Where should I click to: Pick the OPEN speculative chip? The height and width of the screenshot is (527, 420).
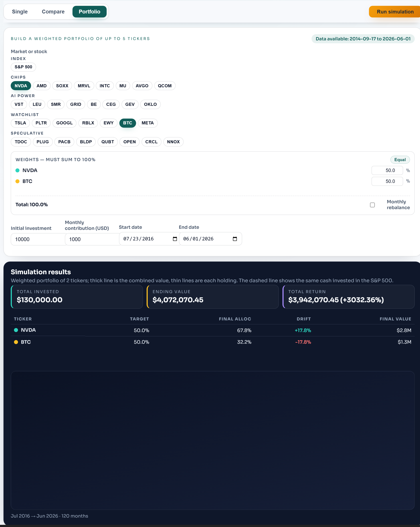coord(129,142)
